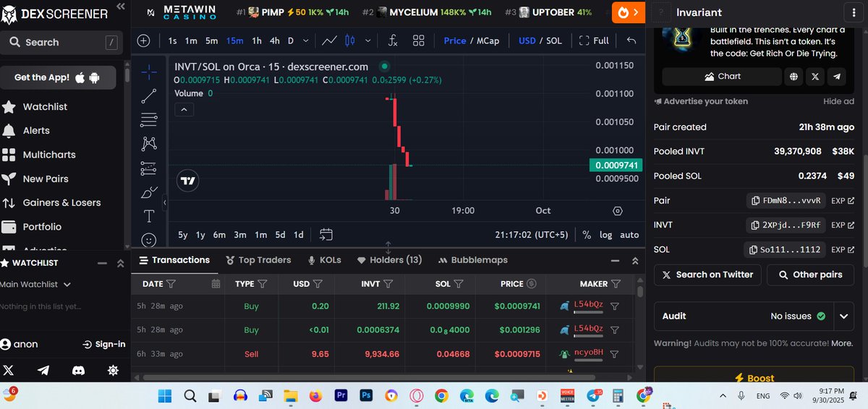Open the long position forecasting tool
Image resolution: width=868 pixels, height=409 pixels.
(149, 168)
